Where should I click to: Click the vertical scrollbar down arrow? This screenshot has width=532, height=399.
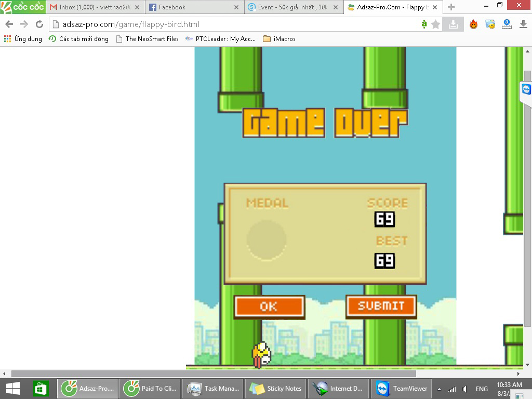tap(527, 365)
